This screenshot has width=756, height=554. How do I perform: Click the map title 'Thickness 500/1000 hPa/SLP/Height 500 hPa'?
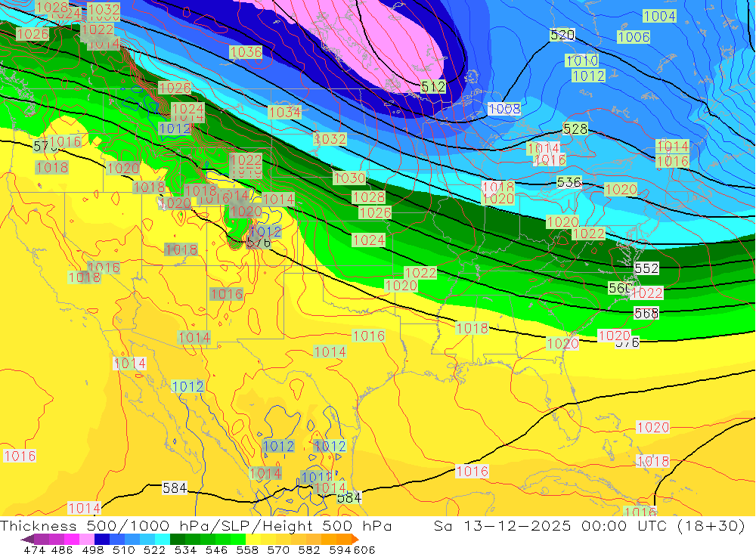point(196,526)
